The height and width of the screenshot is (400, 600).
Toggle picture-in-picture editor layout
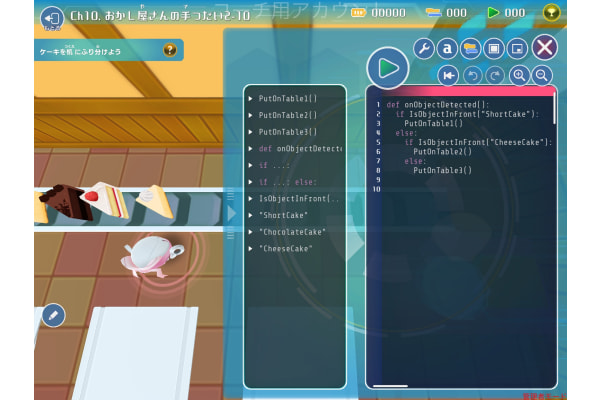(517, 48)
